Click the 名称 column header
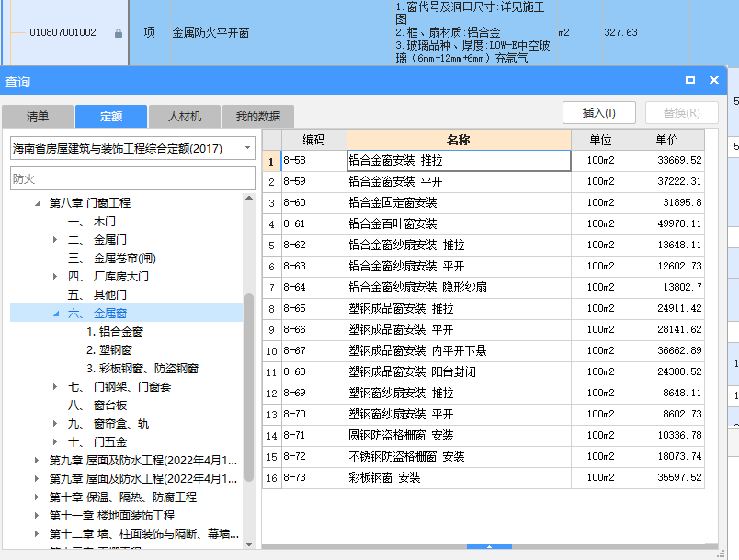The image size is (739, 560). coord(459,140)
